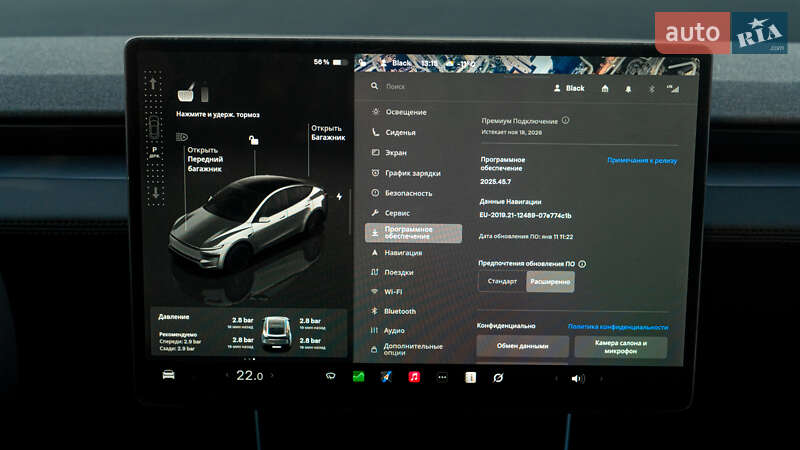Tap the headlights icon
Viewport: 800px width, 450px height.
[x=182, y=137]
